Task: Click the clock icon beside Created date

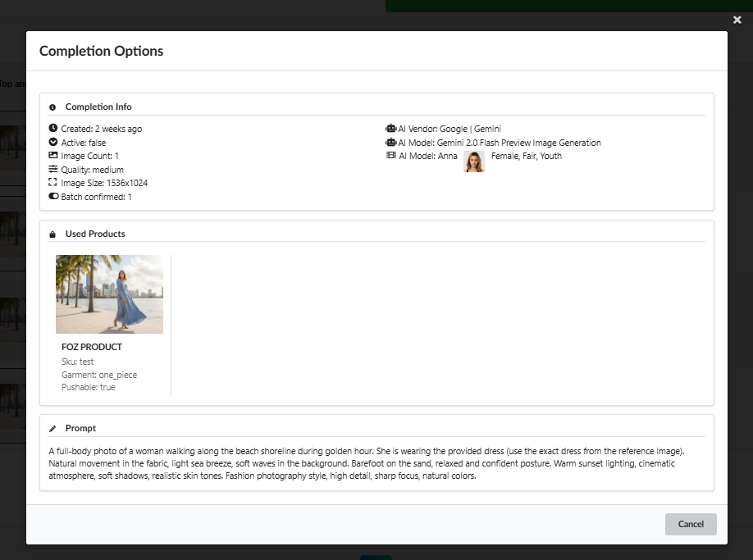Action: [53, 129]
